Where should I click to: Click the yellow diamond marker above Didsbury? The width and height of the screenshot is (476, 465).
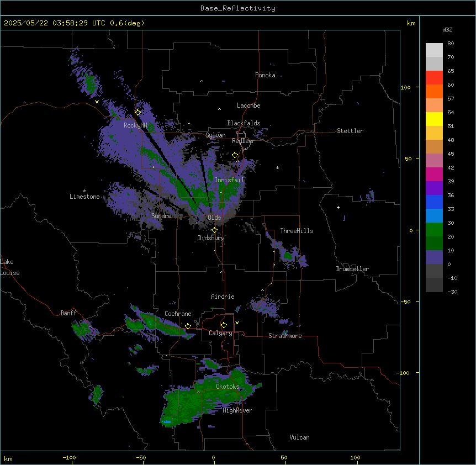[214, 230]
